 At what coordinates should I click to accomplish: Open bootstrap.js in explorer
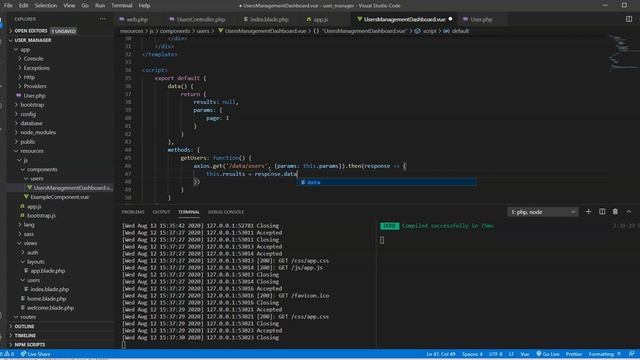41,216
